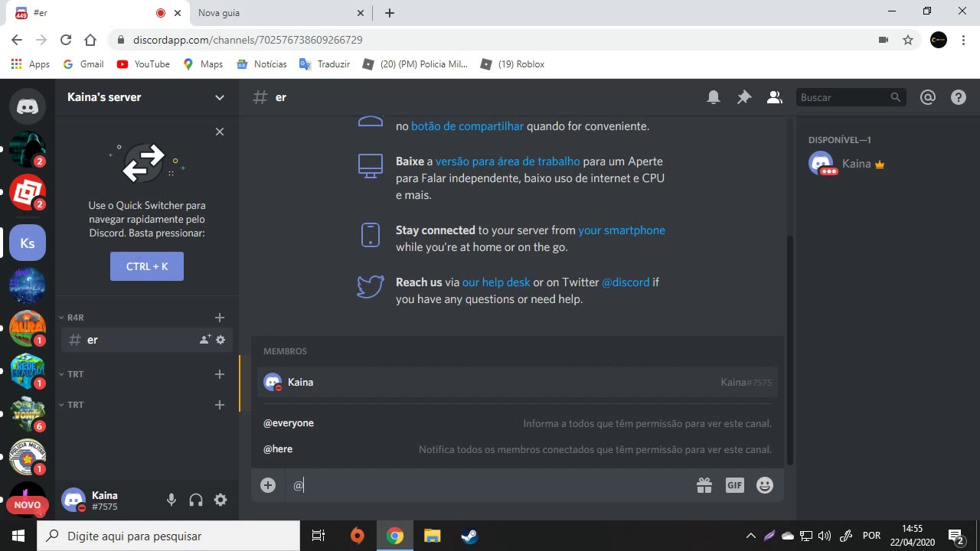Viewport: 980px width, 551px height.
Task: Open user settings gear icon
Action: tap(220, 500)
